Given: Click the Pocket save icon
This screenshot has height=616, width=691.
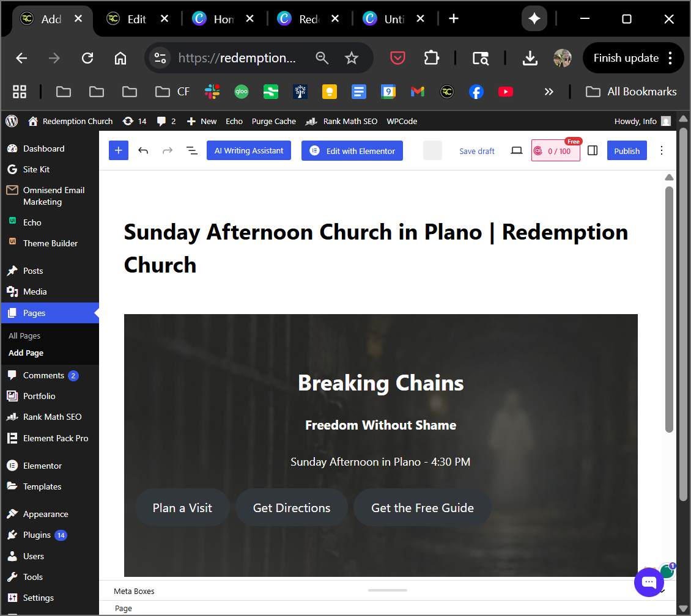Looking at the screenshot, I should coord(398,58).
